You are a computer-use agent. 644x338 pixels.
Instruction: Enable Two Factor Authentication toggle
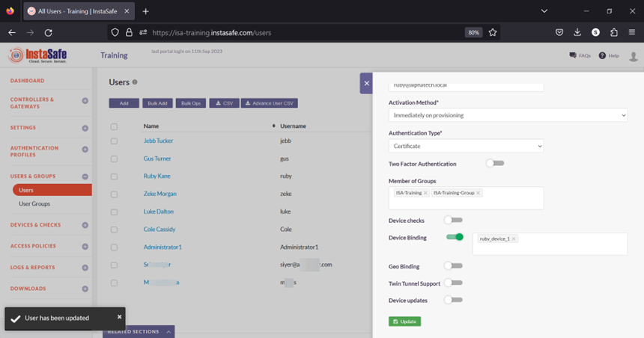coord(494,163)
